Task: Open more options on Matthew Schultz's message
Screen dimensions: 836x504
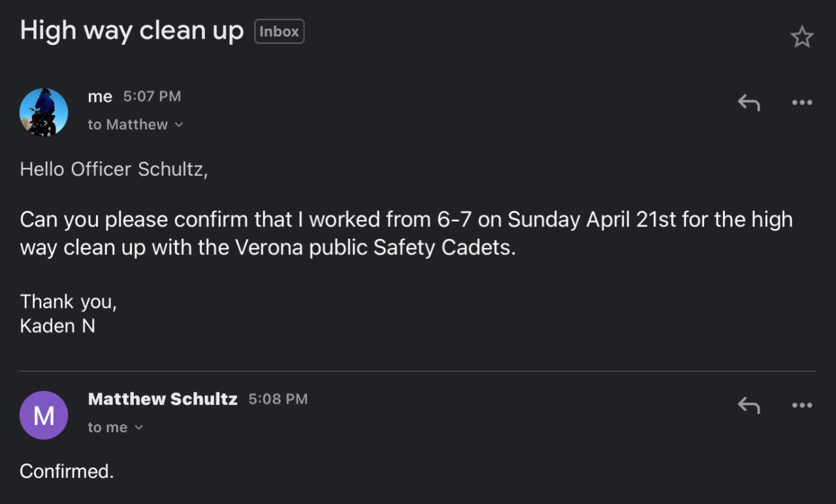Action: point(801,405)
